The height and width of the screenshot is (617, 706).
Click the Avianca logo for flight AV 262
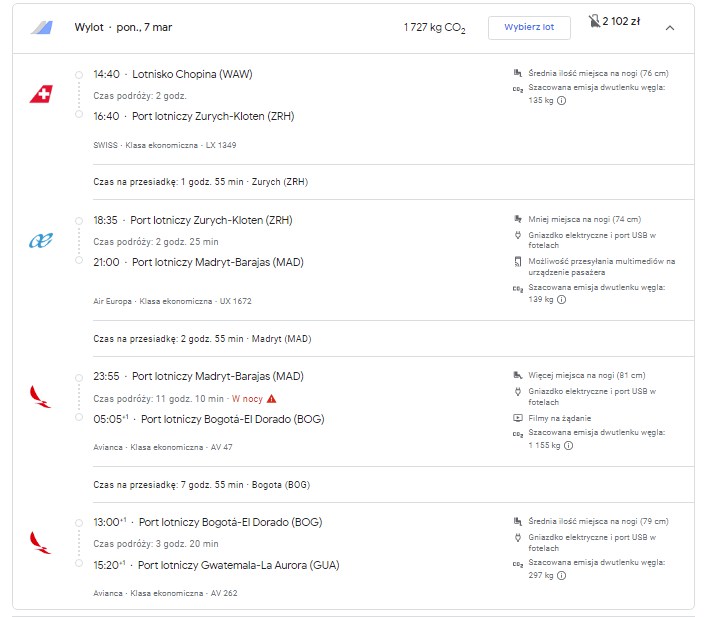pos(40,543)
